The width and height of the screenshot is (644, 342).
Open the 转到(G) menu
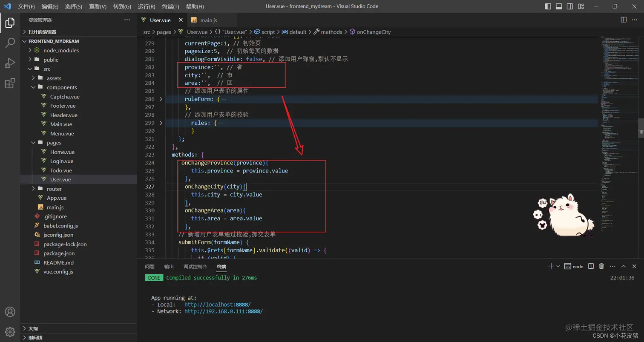[122, 6]
